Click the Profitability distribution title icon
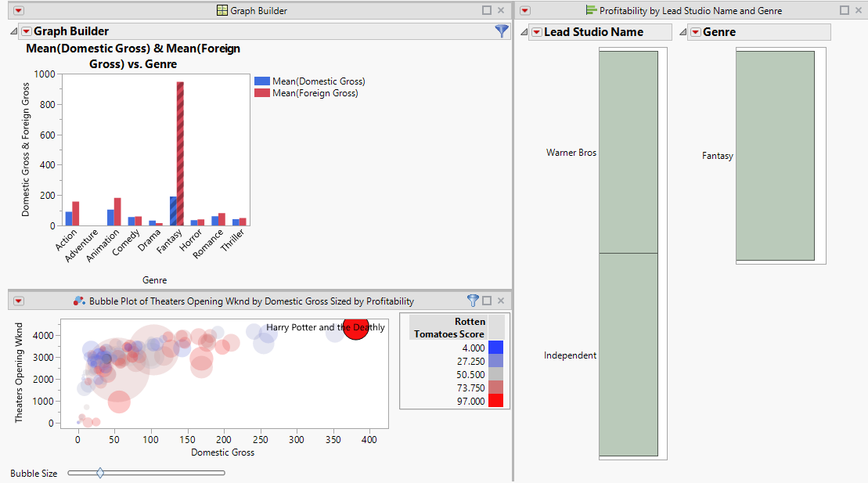This screenshot has height=483, width=868. point(591,11)
